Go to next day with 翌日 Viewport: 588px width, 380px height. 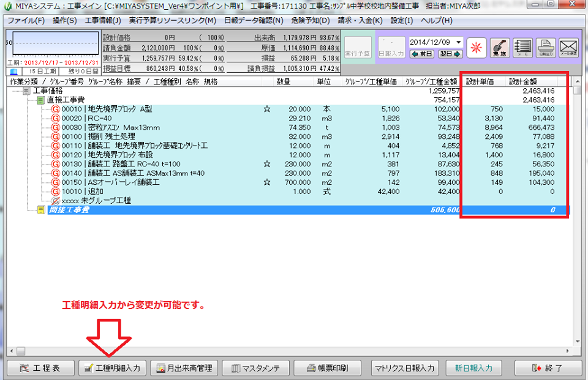click(450, 54)
